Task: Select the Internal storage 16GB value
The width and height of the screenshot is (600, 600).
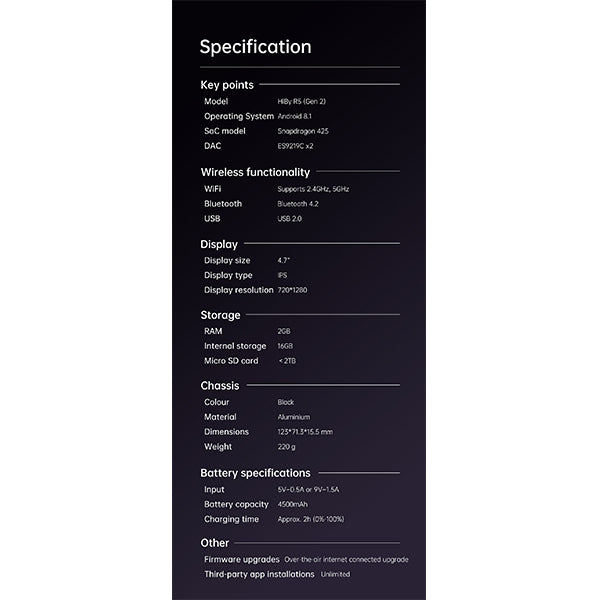Action: pyautogui.click(x=285, y=346)
